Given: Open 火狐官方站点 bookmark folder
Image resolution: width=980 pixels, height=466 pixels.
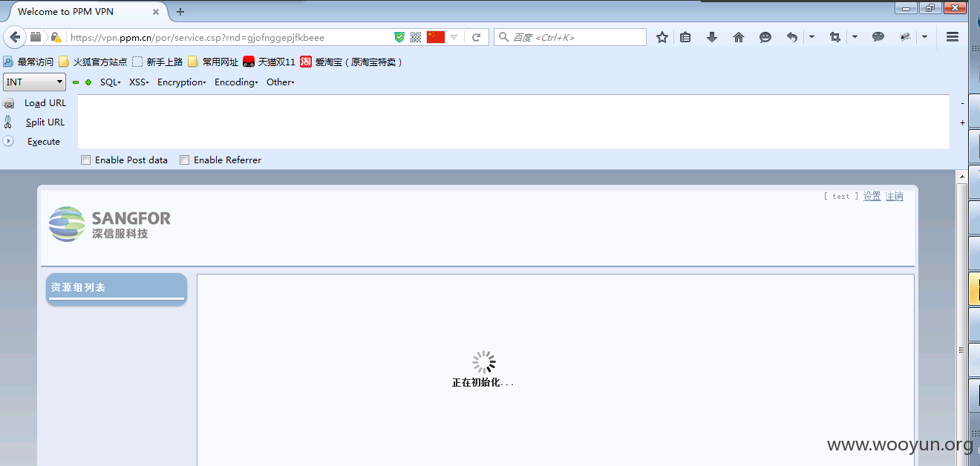Looking at the screenshot, I should point(93,62).
